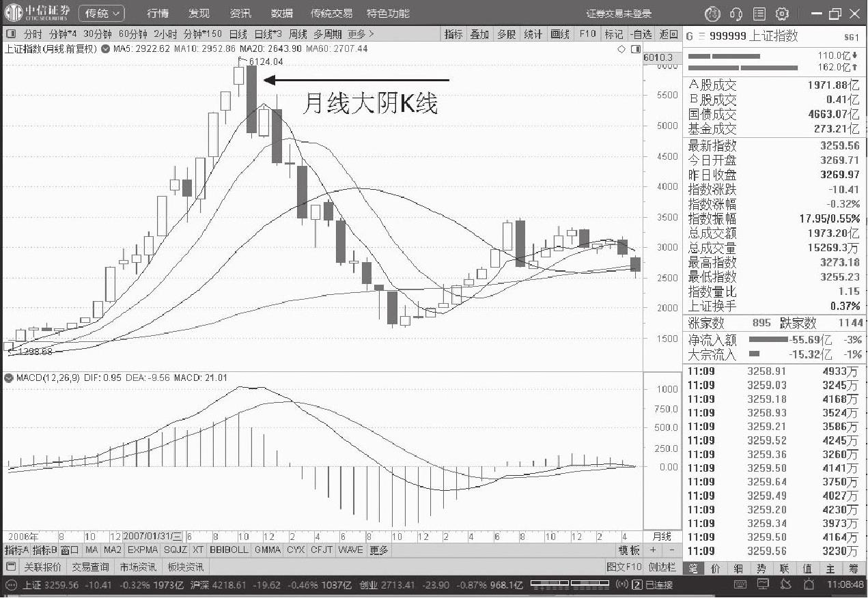This screenshot has width=868, height=598.
Task: Click the moon-shaped icon in status bar
Action: pyautogui.click(x=785, y=585)
